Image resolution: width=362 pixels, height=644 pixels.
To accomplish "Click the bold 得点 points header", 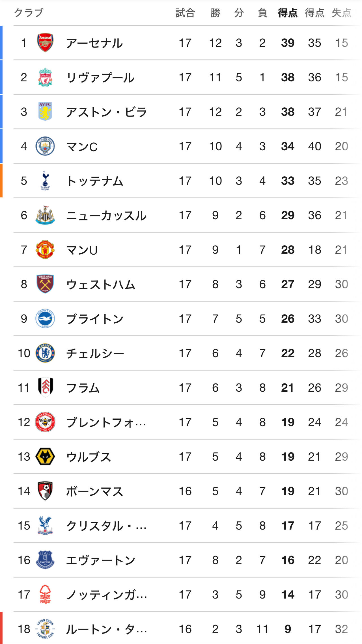I will pyautogui.click(x=288, y=13).
